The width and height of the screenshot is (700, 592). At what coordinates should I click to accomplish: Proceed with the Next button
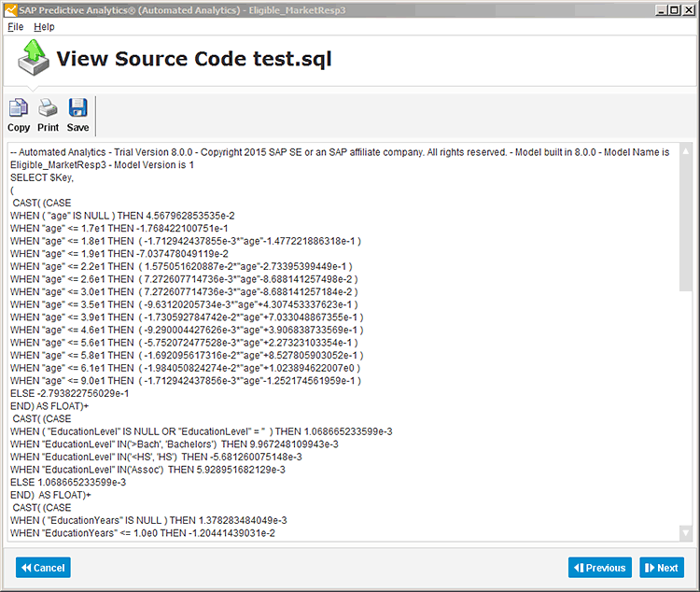662,568
